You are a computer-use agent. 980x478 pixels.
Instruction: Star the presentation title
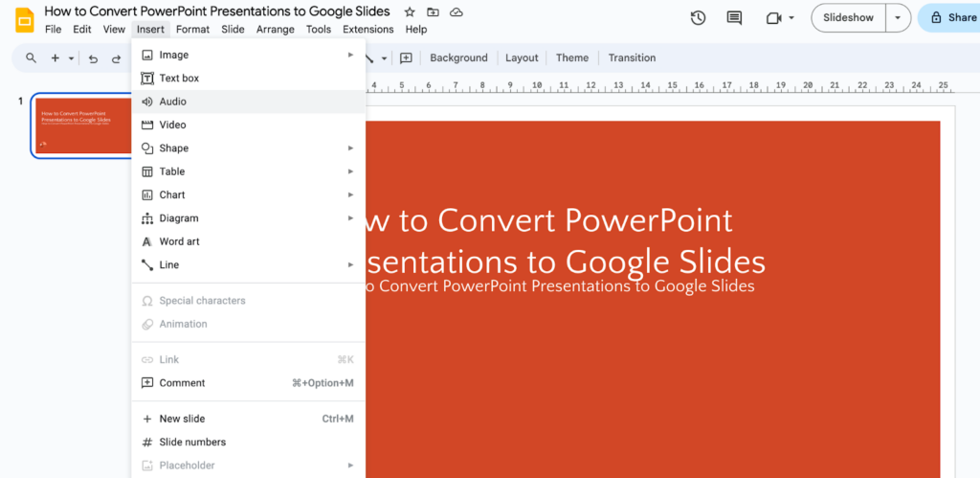point(410,11)
